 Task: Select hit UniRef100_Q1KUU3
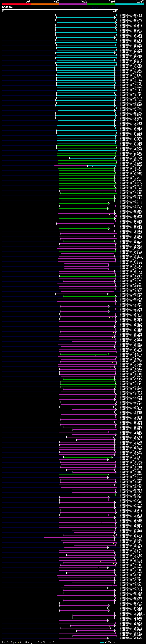click(x=131, y=309)
